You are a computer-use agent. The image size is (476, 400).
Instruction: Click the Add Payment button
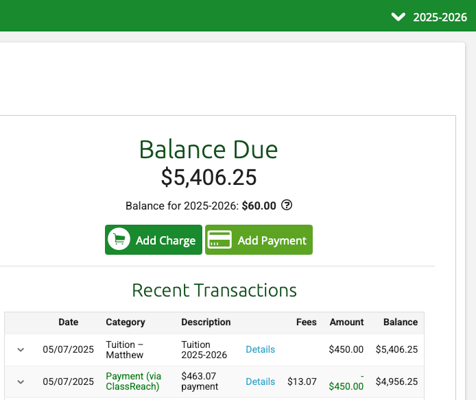click(259, 240)
